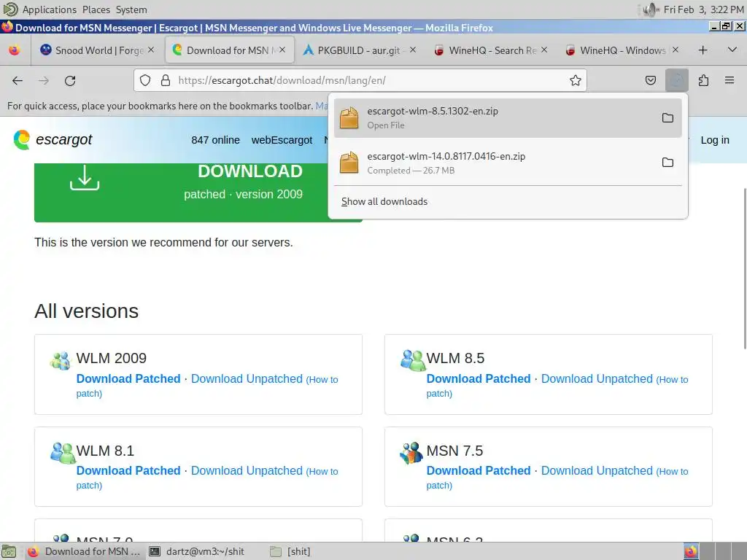Screen dimensions: 747x560
Task: Click the MSN 7.5 buddy icon
Action: coord(411,452)
